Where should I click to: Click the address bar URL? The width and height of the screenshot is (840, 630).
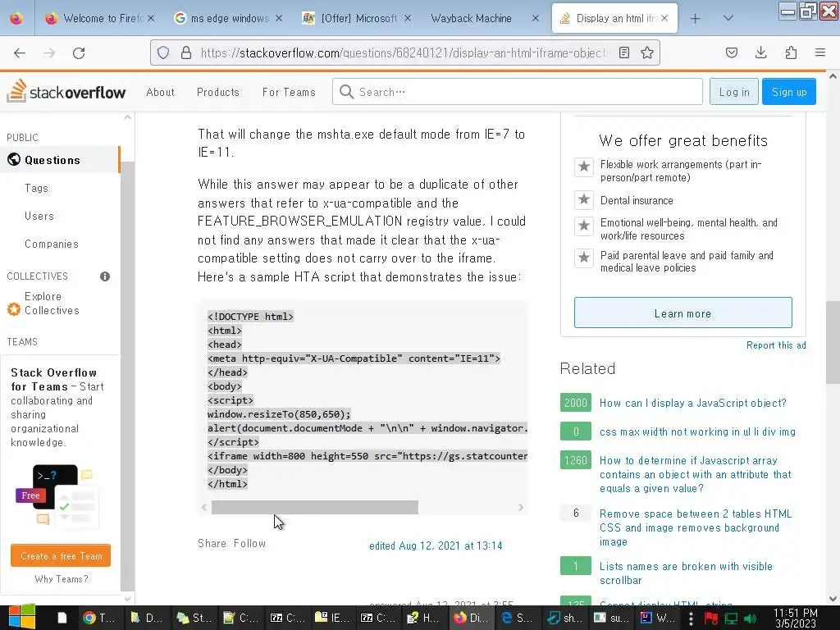404,52
